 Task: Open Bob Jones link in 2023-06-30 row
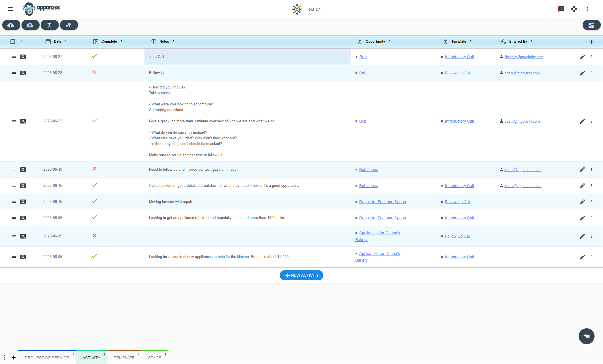369,170
